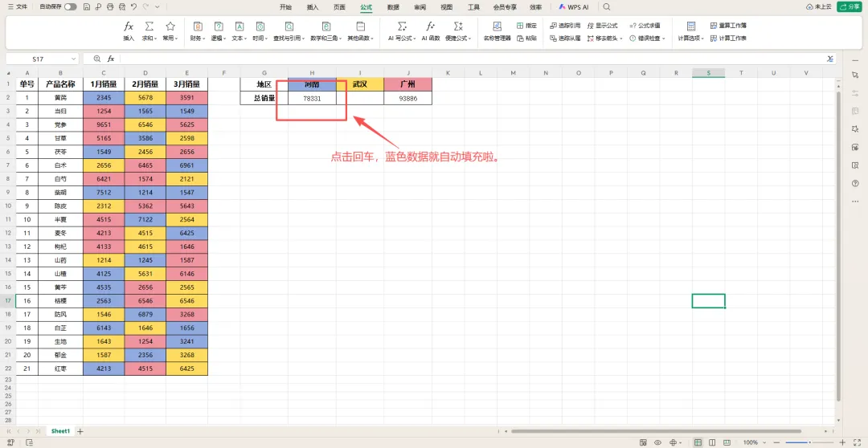This screenshot has width=868, height=448.
Task: Select the Sheet1 worksheet tab
Action: [x=60, y=431]
